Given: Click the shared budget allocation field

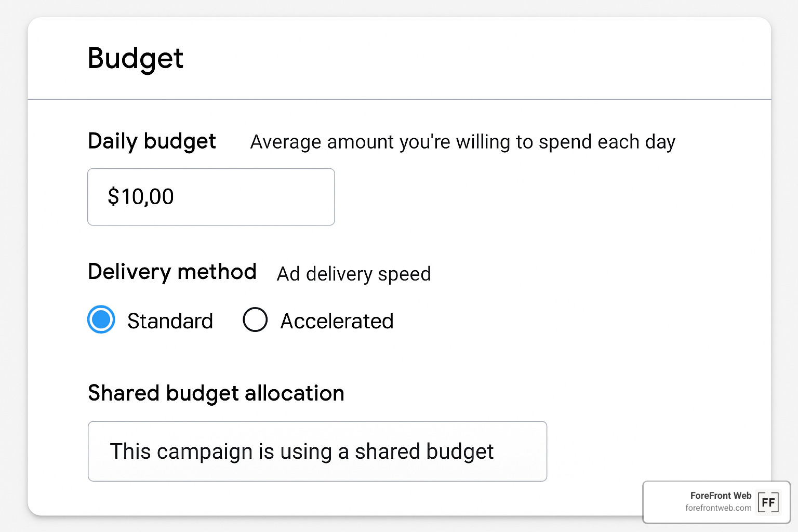Looking at the screenshot, I should click(x=317, y=451).
